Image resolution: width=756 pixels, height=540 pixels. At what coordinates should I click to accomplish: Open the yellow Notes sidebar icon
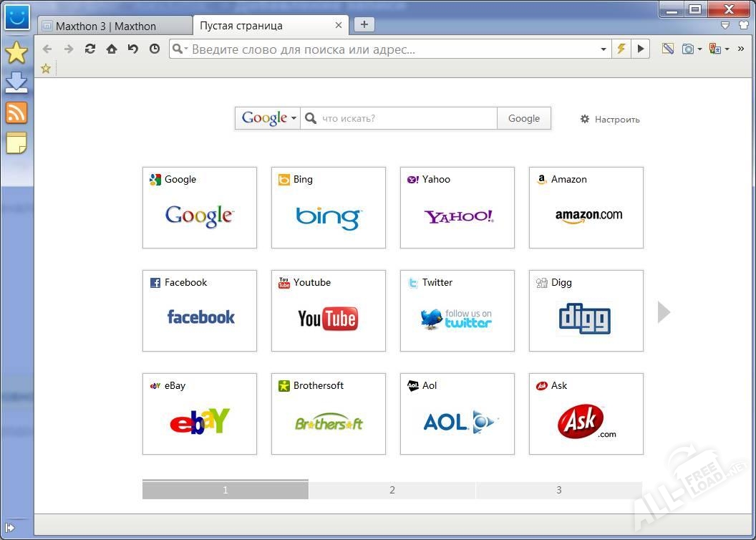[16, 143]
